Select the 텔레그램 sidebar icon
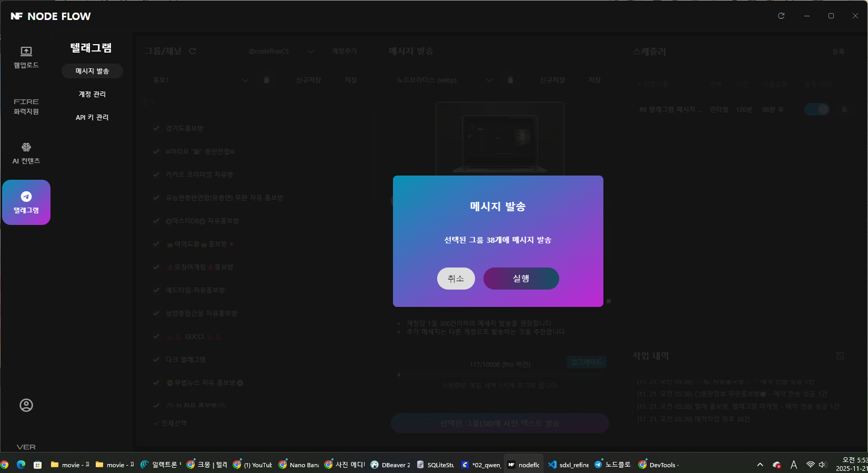The image size is (868, 473). tap(26, 202)
